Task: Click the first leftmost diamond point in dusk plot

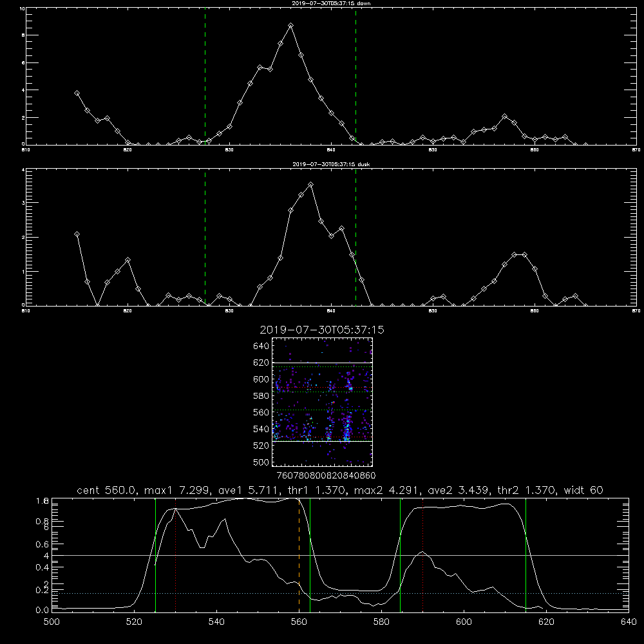Action: point(77,234)
